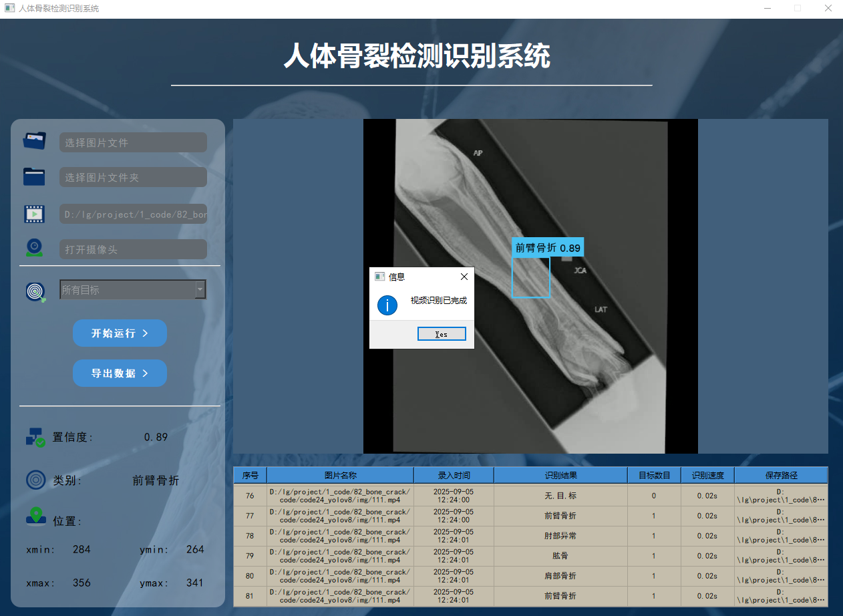The width and height of the screenshot is (843, 616).
Task: Close the 信息 dialog with X
Action: point(464,277)
